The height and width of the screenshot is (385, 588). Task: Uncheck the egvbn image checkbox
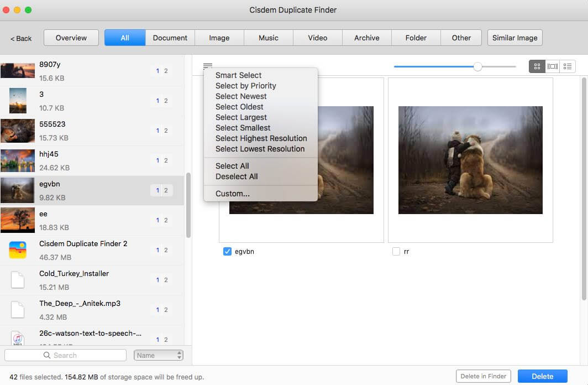point(227,252)
